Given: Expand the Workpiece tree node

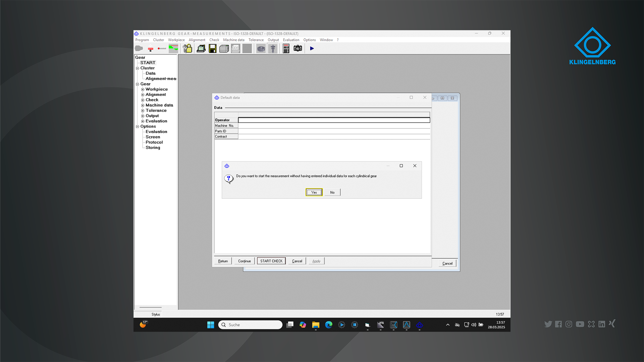Looking at the screenshot, I should tap(143, 89).
